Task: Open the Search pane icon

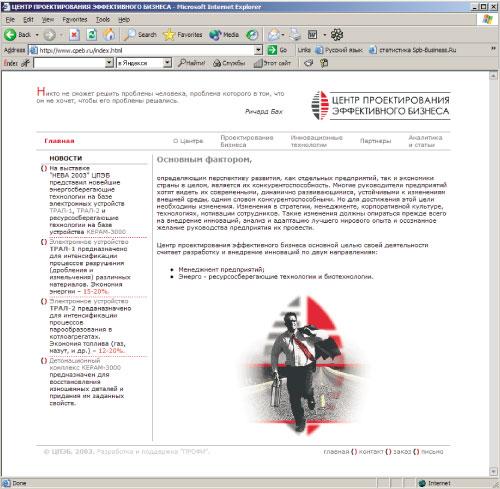Action: [129, 35]
